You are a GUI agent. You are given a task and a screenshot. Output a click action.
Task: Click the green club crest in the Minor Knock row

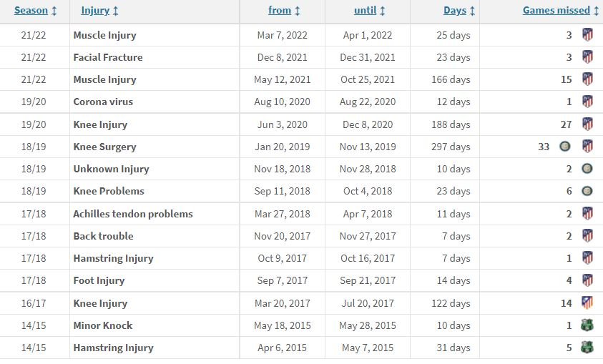click(x=587, y=325)
